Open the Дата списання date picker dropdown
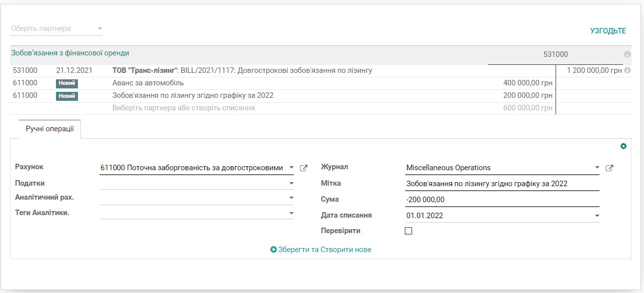The width and height of the screenshot is (644, 293). (597, 215)
